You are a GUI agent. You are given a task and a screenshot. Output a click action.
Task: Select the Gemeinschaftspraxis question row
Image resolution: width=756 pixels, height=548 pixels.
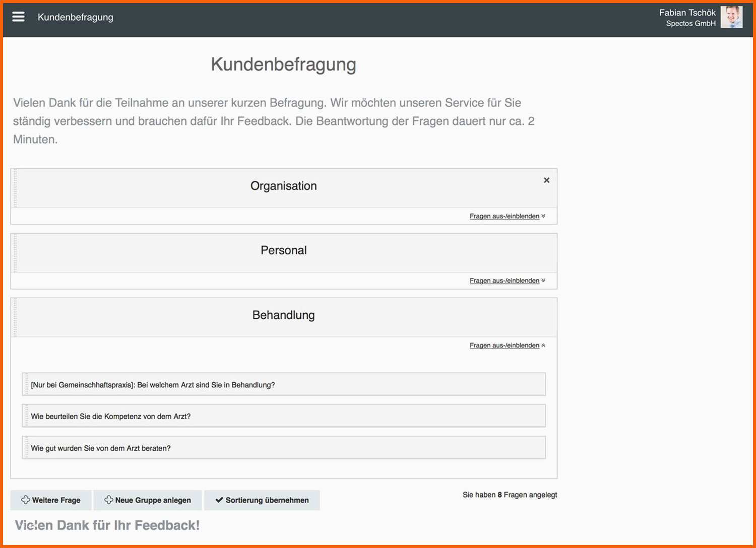(284, 384)
